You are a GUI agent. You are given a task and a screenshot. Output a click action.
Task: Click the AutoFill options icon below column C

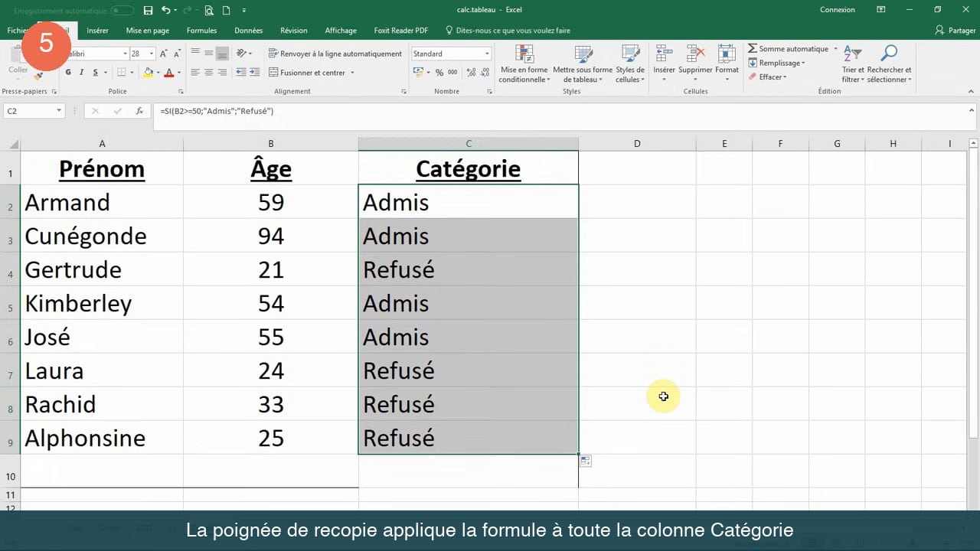pos(585,461)
